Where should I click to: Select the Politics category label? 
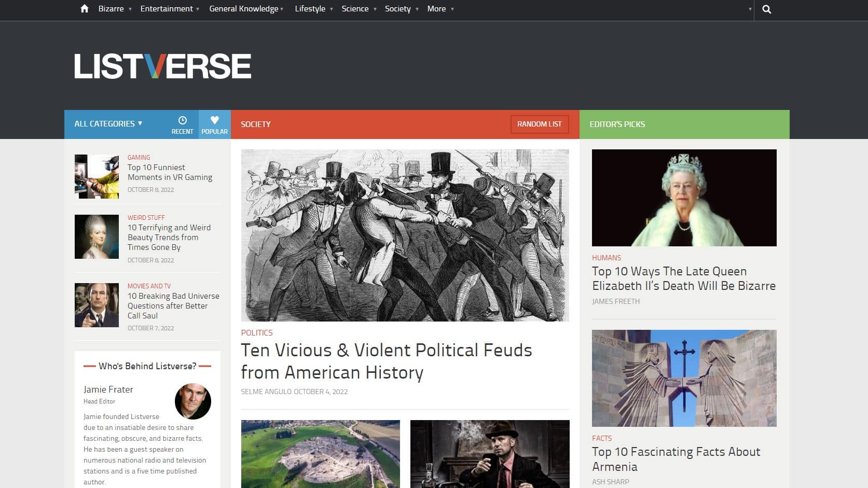(x=256, y=333)
